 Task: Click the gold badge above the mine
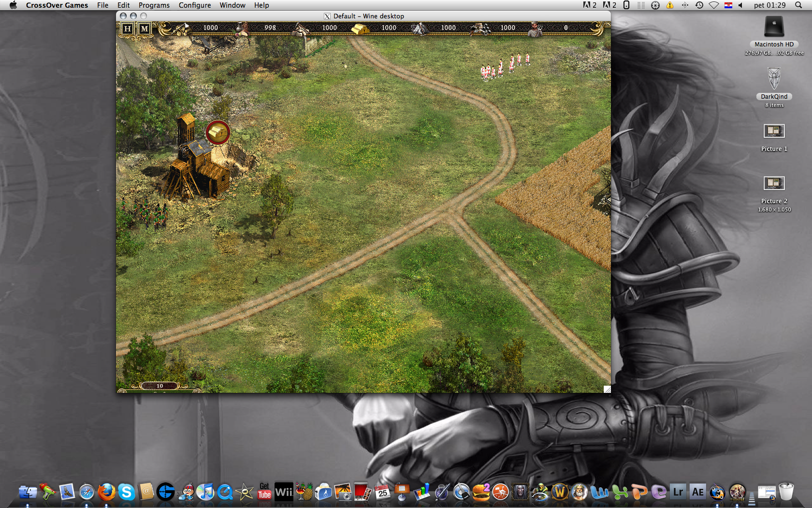(218, 132)
